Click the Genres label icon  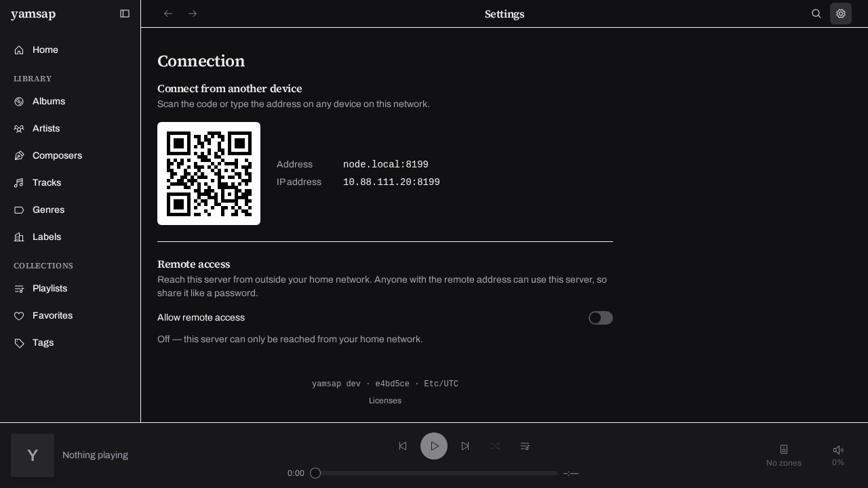(19, 210)
